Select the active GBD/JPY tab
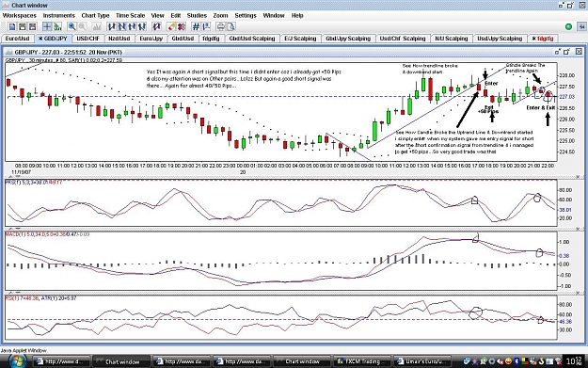The width and height of the screenshot is (588, 368). (53, 39)
